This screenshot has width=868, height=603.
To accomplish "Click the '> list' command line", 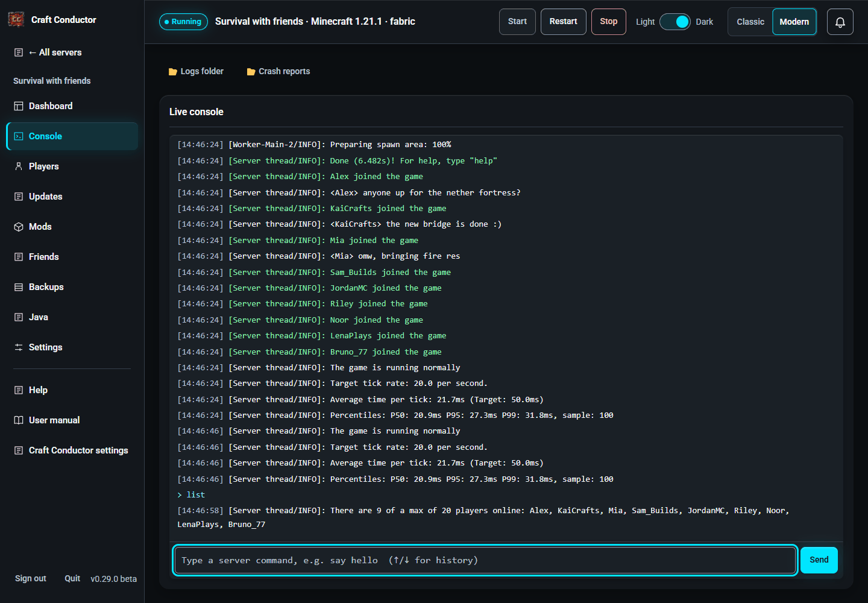I will tap(191, 495).
